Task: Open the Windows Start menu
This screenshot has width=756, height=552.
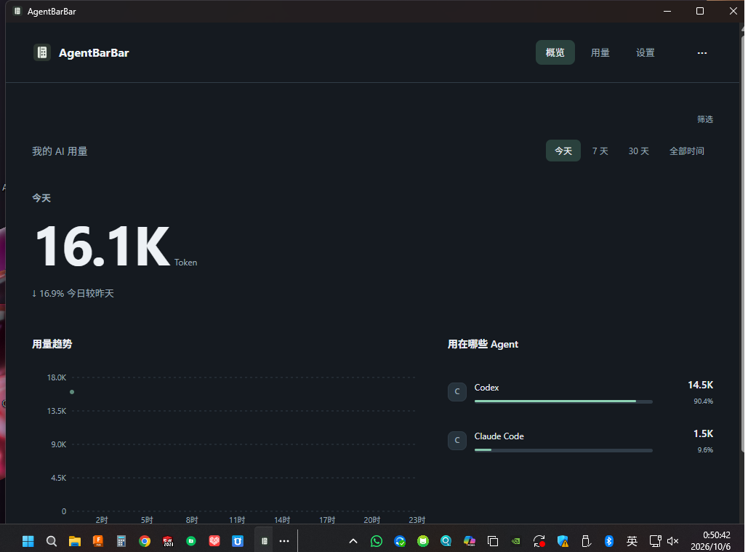Action: tap(28, 541)
